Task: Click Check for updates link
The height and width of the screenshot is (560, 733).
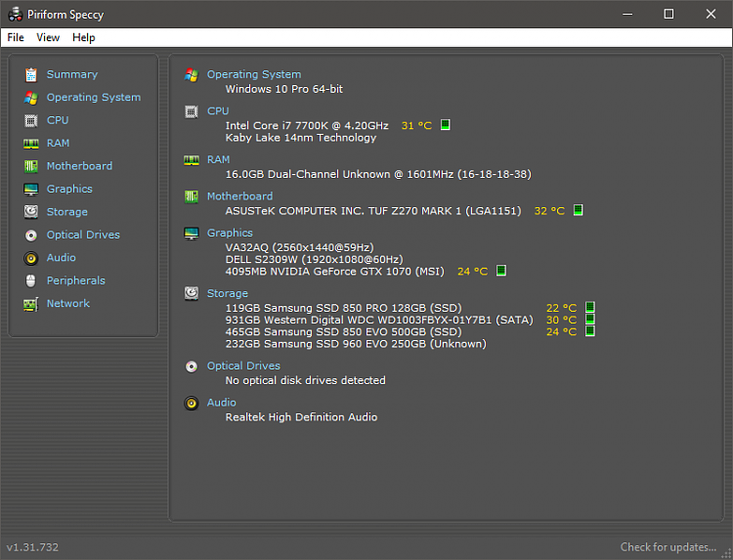Action: pyautogui.click(x=668, y=547)
